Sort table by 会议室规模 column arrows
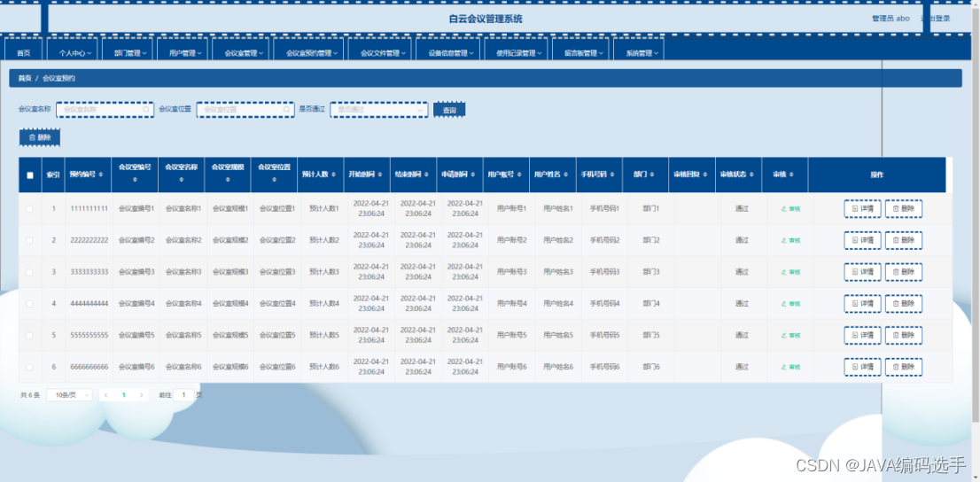The width and height of the screenshot is (980, 482). [228, 180]
